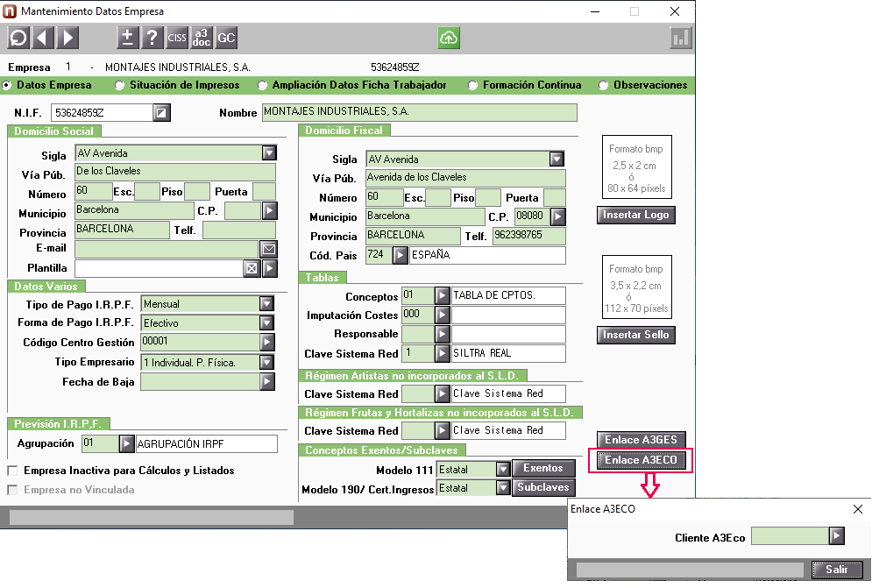Screen dimensions: 872x588
Task: Click the Insertar Logo button
Action: pos(636,216)
